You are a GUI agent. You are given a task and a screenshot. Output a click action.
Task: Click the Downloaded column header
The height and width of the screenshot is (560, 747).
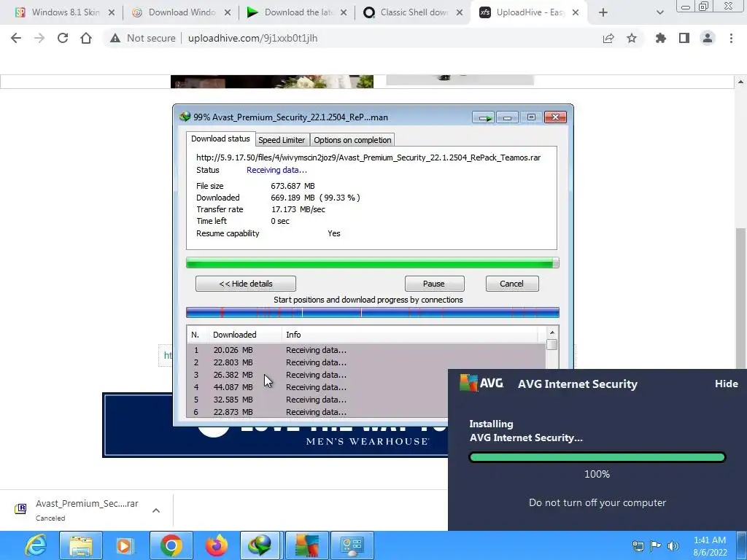[245, 335]
